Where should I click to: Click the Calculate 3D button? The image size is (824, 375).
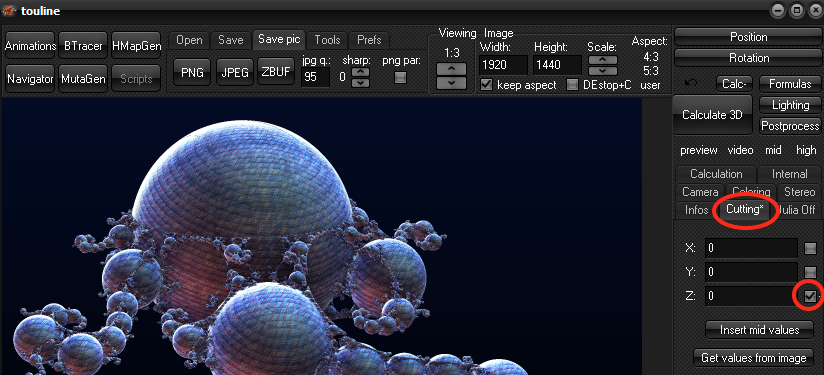[x=712, y=115]
